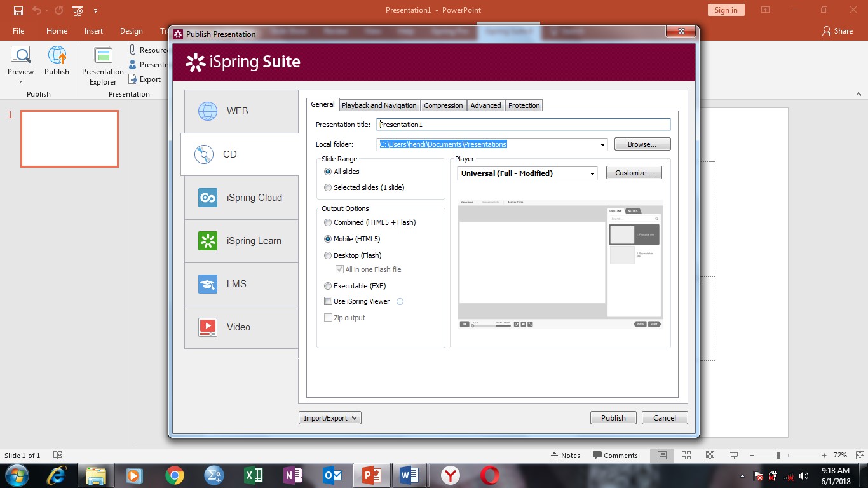The height and width of the screenshot is (488, 868).
Task: Click the zoom in plus button
Action: [824, 456]
